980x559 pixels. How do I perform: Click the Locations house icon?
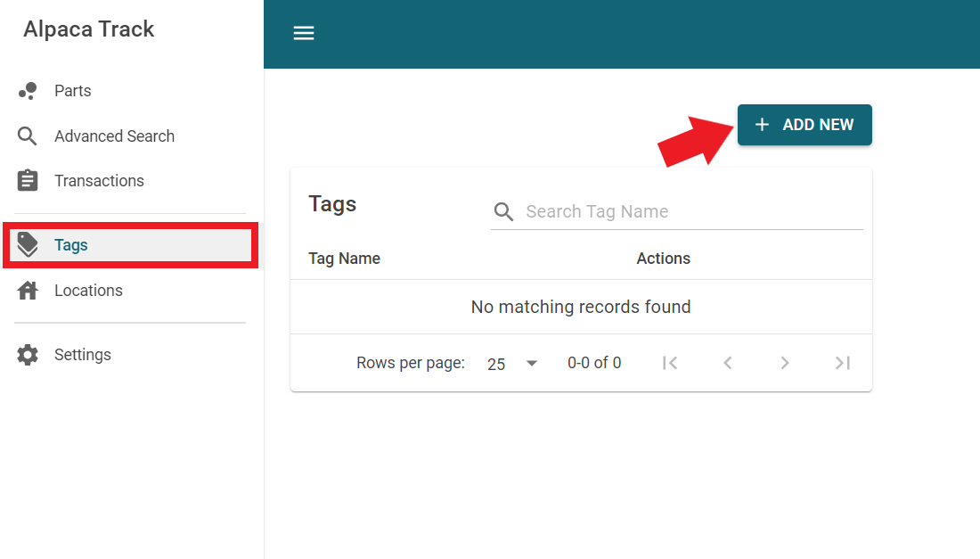[x=28, y=291]
